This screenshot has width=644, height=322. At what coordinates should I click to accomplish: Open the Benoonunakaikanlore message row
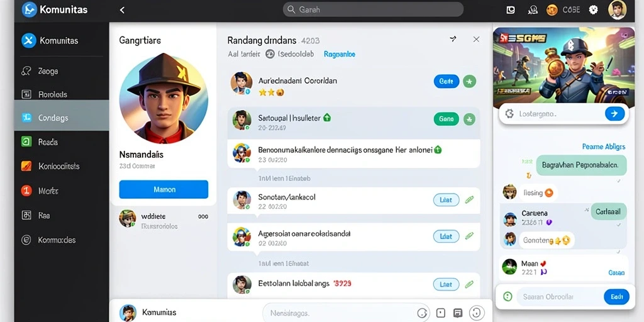tap(353, 153)
